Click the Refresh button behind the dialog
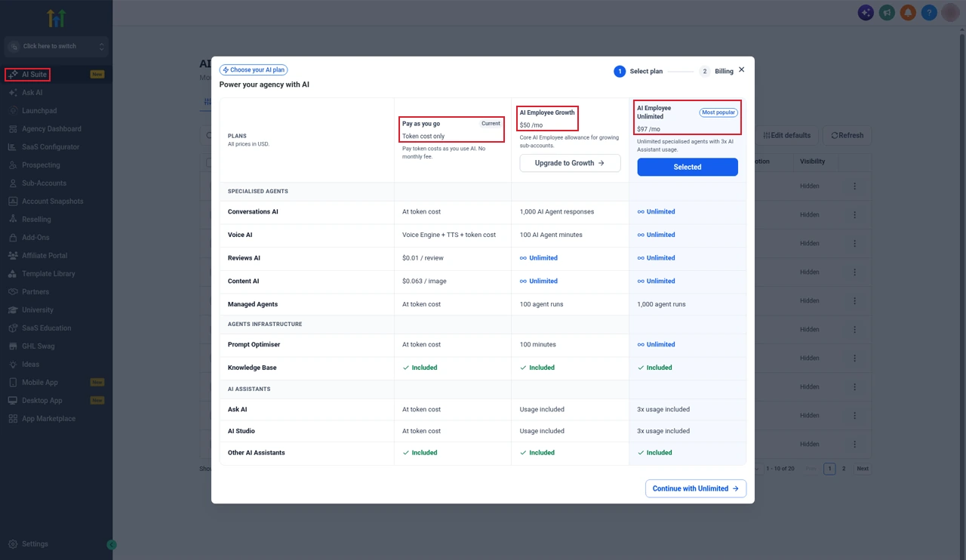The height and width of the screenshot is (560, 966). click(x=847, y=136)
